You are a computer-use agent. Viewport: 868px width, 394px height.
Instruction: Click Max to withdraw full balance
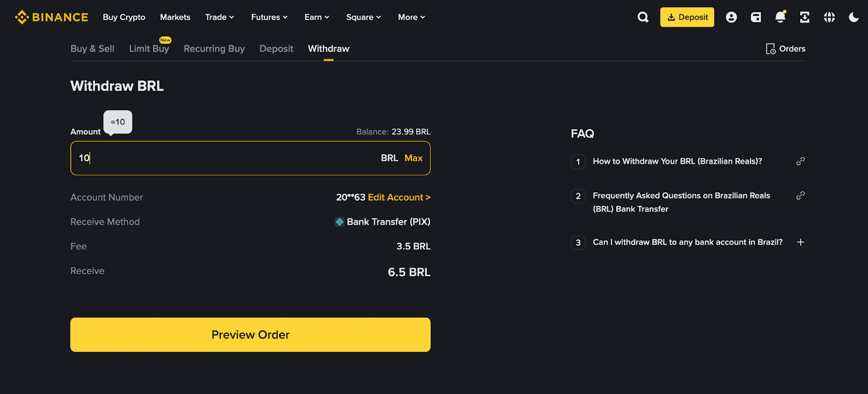[413, 158]
